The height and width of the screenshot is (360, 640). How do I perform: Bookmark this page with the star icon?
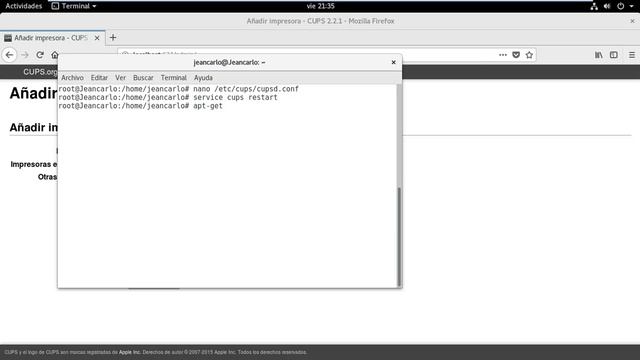[x=529, y=55]
